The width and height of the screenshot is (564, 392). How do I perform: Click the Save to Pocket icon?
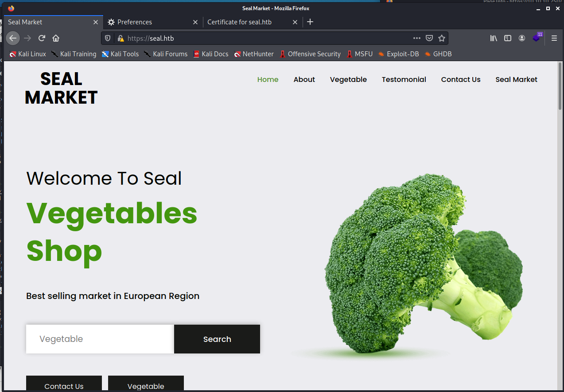coord(429,38)
